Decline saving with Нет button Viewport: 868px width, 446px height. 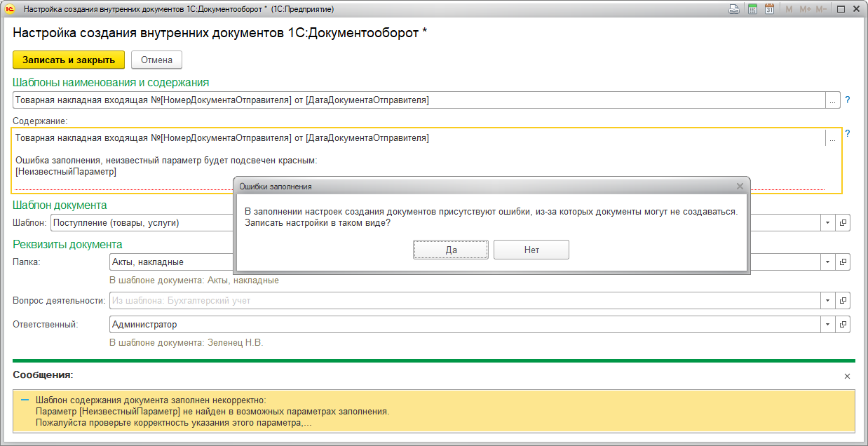[531, 250]
